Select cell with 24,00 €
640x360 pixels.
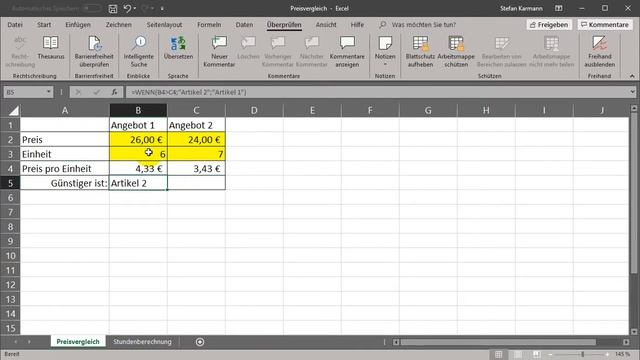coord(196,140)
